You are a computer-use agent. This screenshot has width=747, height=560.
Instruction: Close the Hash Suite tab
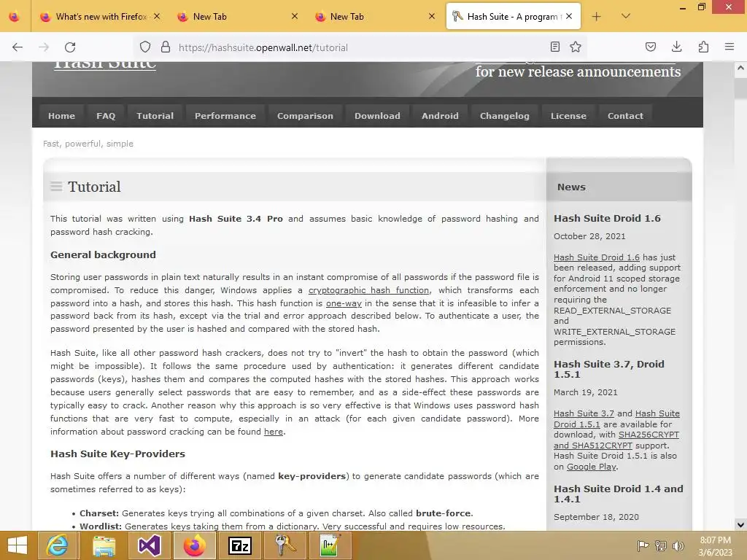pos(569,16)
